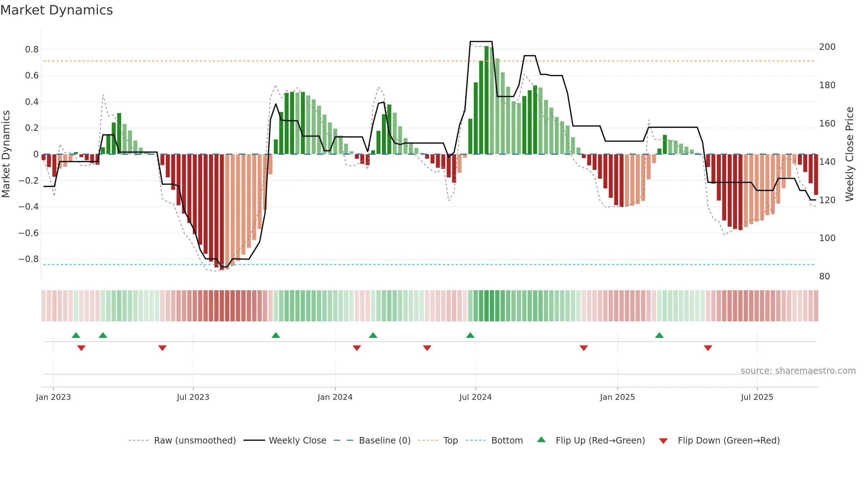The image size is (868, 488).
Task: Click the cyan dashed Bottom threshold line
Action: (x=429, y=265)
